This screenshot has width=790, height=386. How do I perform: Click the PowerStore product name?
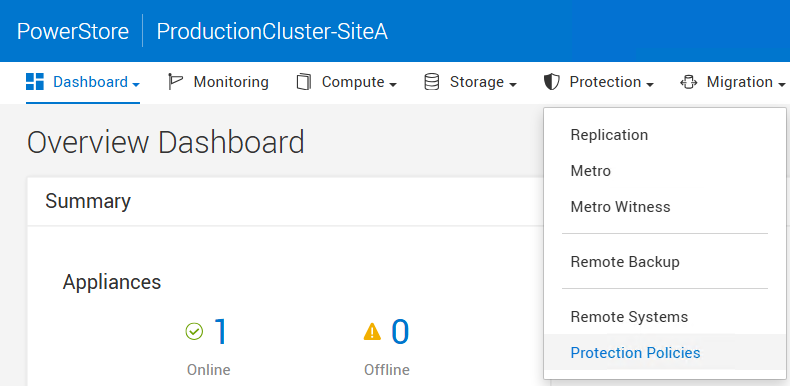pyautogui.click(x=73, y=32)
